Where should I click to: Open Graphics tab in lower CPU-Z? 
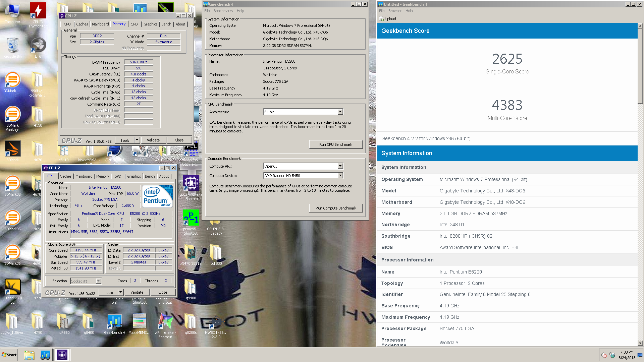pyautogui.click(x=134, y=176)
